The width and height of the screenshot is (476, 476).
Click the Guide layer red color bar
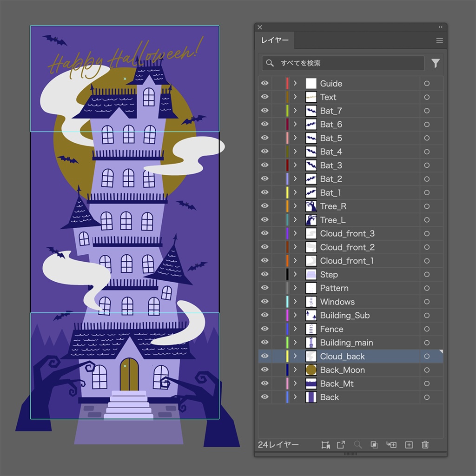coord(287,84)
